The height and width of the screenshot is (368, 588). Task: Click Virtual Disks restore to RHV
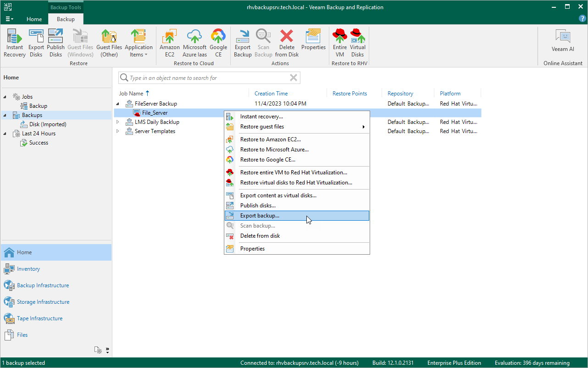tap(358, 43)
